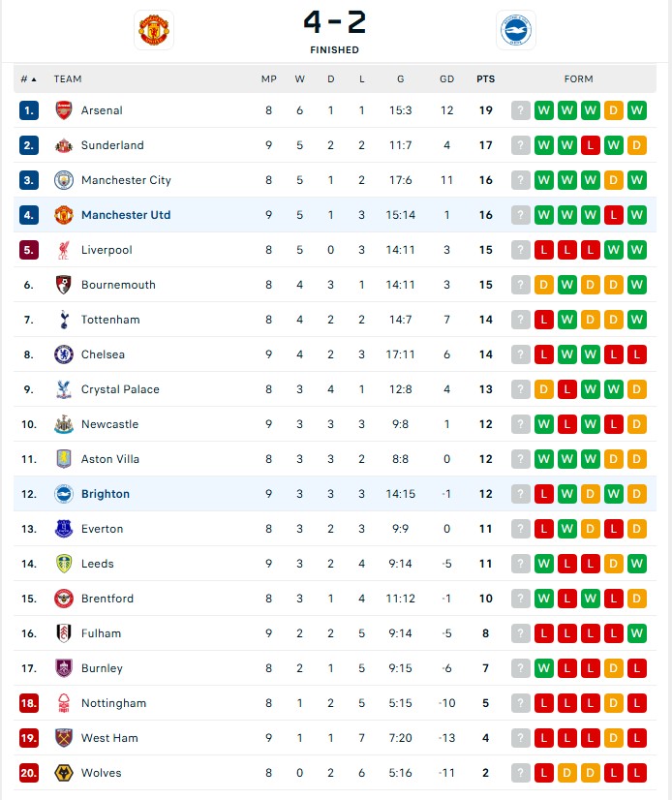Click Fulham's most recent green W form badge

(637, 633)
